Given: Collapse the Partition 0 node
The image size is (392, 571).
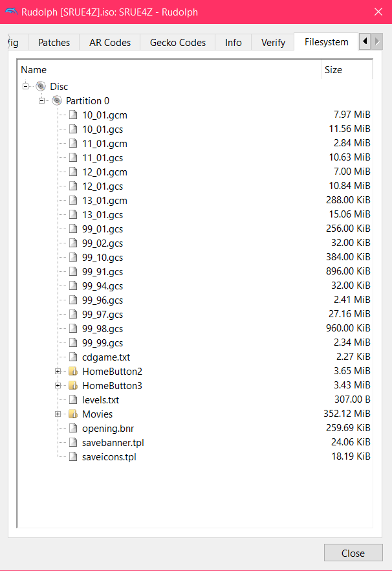Looking at the screenshot, I should coord(42,100).
